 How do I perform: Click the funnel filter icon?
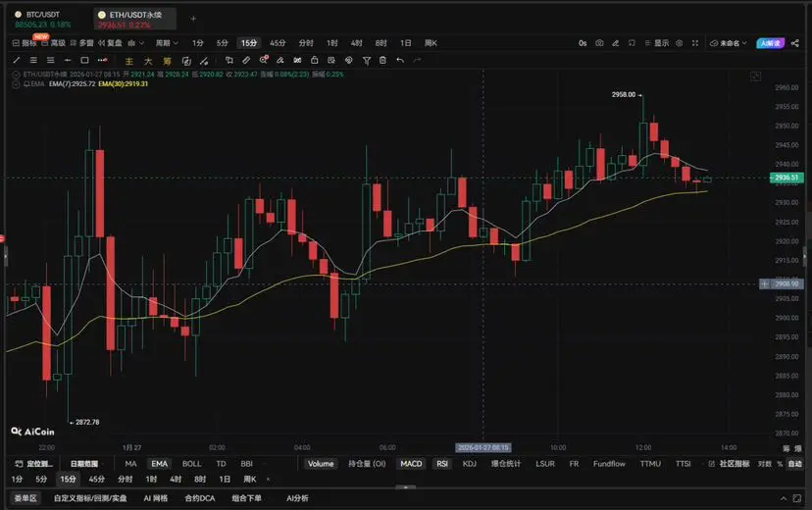point(367,61)
